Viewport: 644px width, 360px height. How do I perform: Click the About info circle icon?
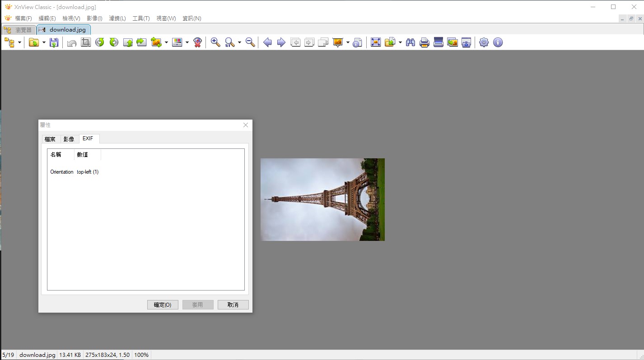[x=498, y=42]
